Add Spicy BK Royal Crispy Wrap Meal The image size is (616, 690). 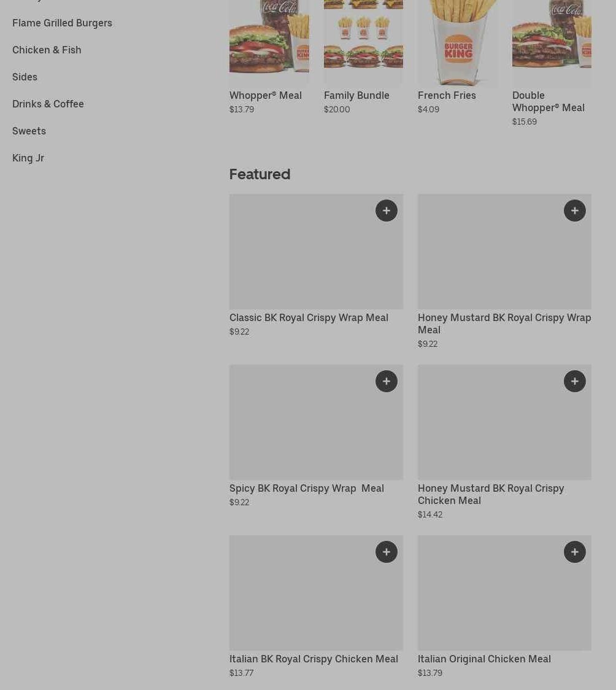click(x=386, y=381)
